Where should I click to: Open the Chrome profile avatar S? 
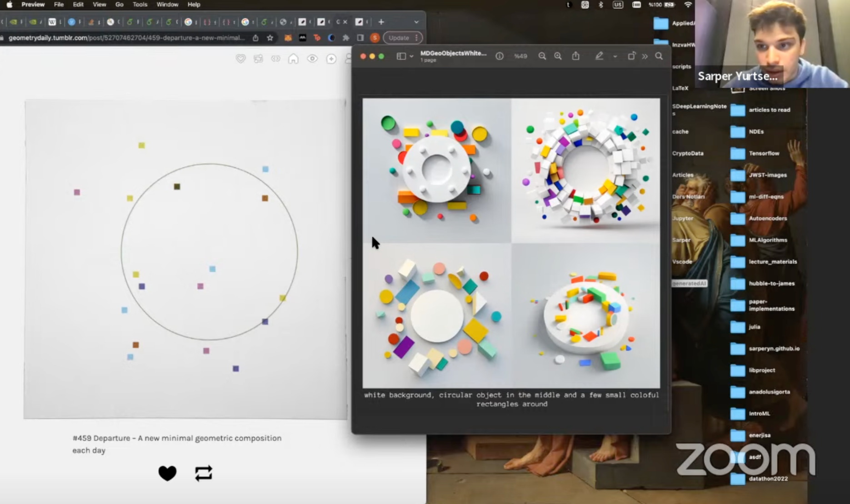(375, 38)
